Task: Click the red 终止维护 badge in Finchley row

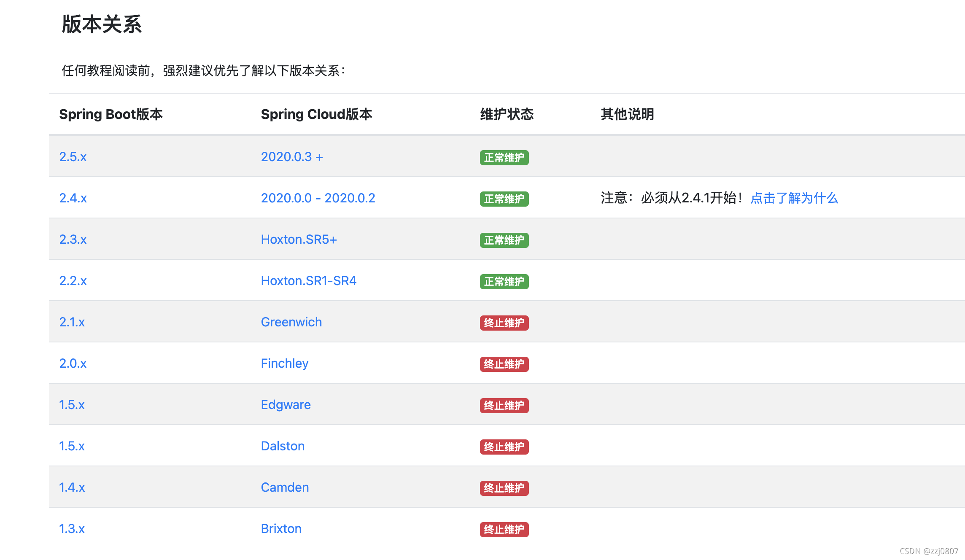Action: (x=504, y=364)
